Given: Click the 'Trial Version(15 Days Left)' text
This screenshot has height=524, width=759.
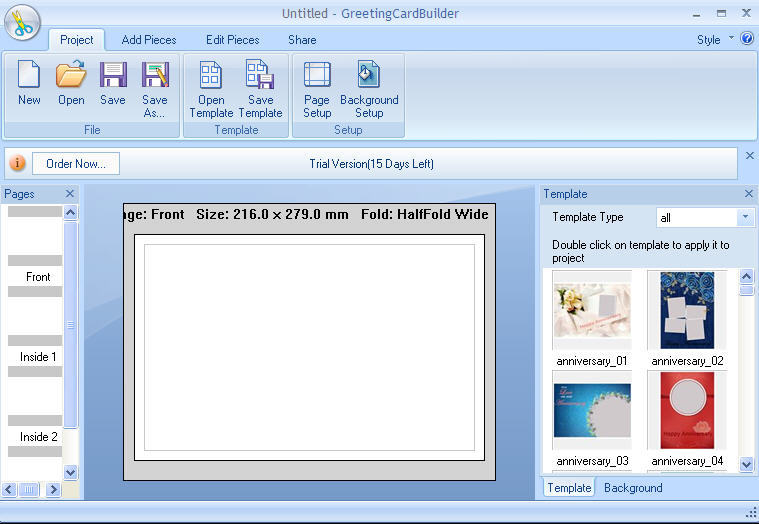Looking at the screenshot, I should coord(371,164).
